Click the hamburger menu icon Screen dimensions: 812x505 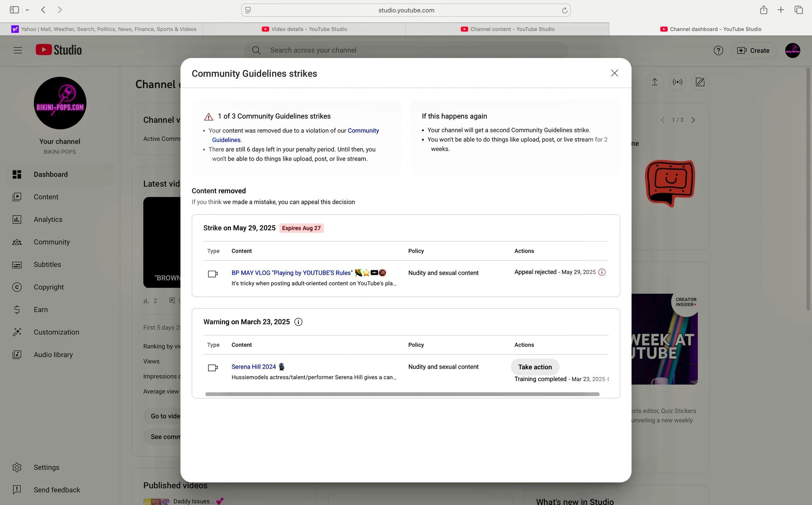tap(18, 50)
